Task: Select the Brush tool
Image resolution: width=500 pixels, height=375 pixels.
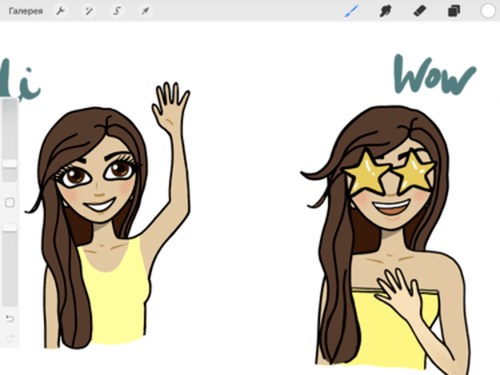Action: tap(351, 11)
